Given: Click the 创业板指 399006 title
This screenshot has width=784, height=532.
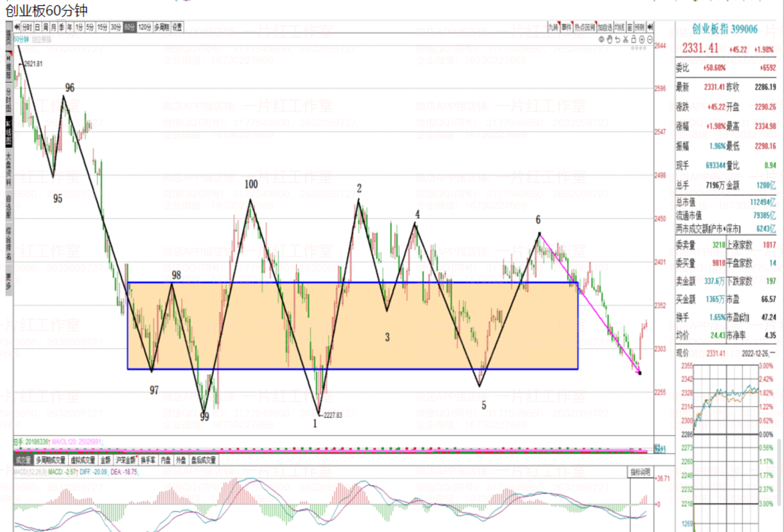Looking at the screenshot, I should tap(724, 29).
